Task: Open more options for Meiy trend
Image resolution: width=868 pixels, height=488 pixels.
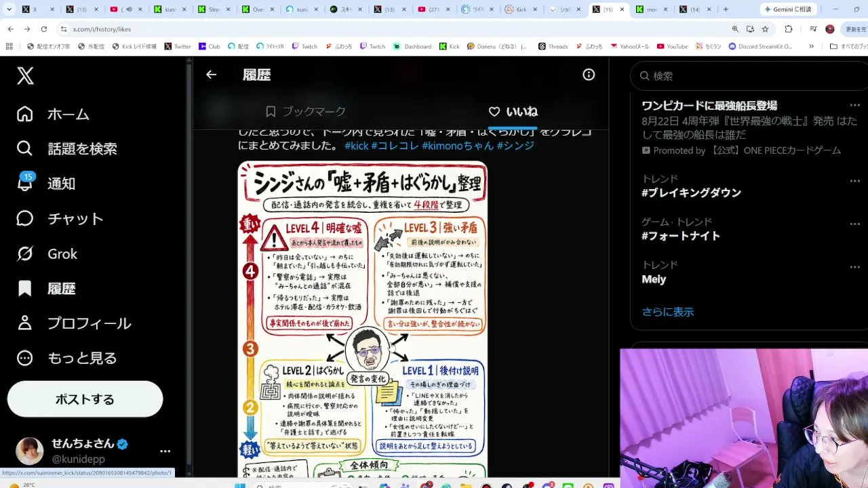Action: coord(854,267)
